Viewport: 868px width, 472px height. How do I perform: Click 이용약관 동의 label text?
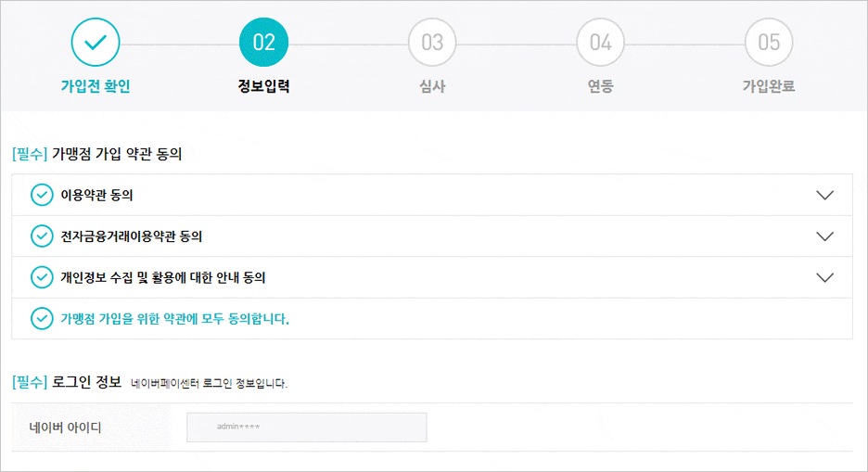(x=96, y=195)
